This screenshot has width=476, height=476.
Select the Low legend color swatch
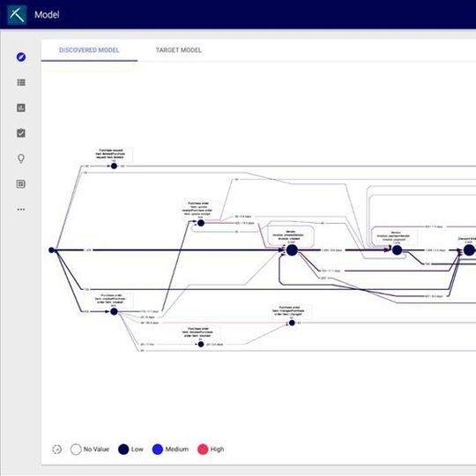[123, 449]
